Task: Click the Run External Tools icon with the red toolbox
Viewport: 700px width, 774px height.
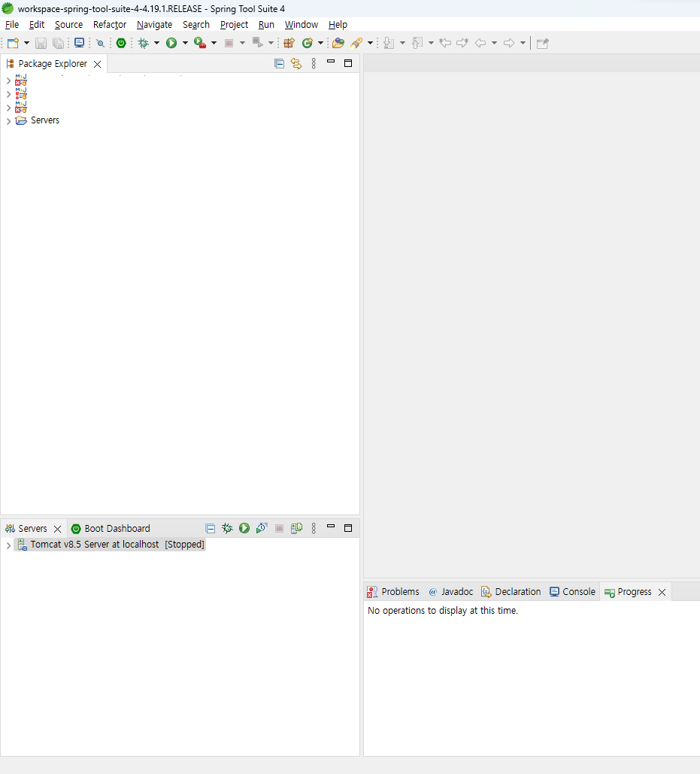Action: coord(200,43)
